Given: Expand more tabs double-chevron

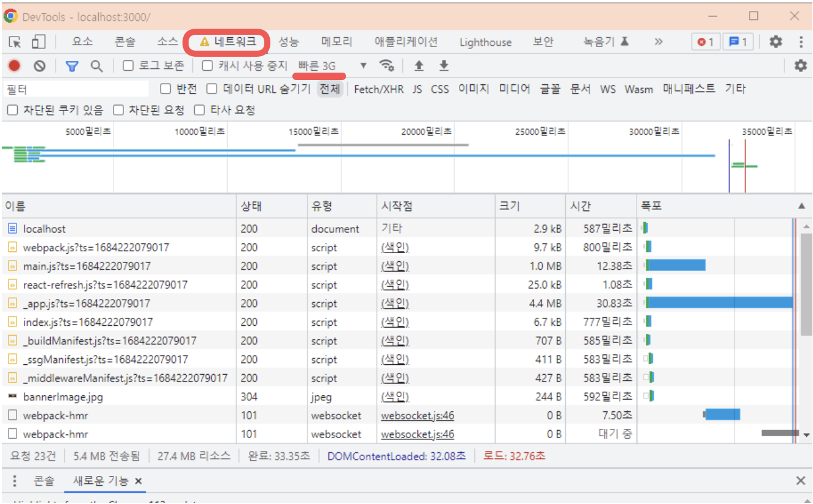Looking at the screenshot, I should 659,41.
